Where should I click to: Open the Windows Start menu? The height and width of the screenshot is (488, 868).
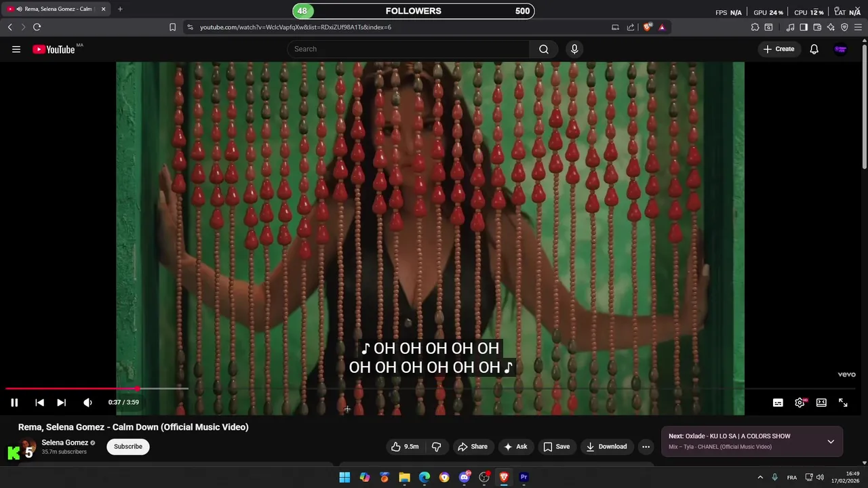pos(344,477)
